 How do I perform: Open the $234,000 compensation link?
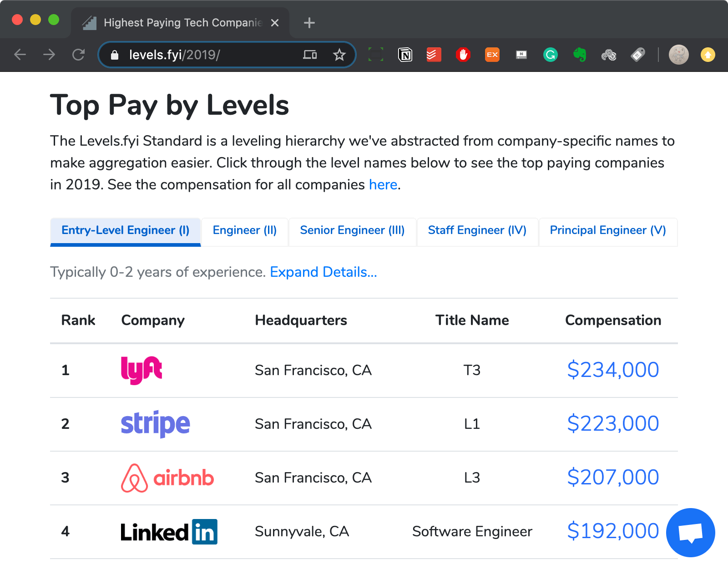tap(613, 370)
